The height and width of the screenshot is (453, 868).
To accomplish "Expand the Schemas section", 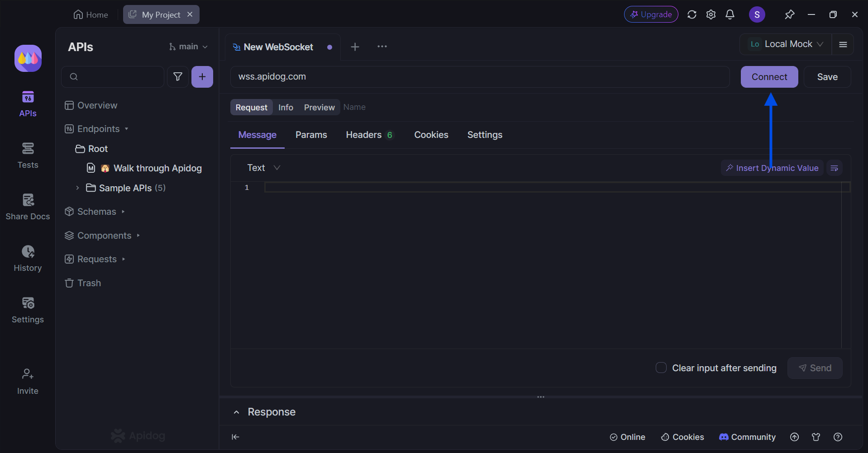I will [123, 212].
